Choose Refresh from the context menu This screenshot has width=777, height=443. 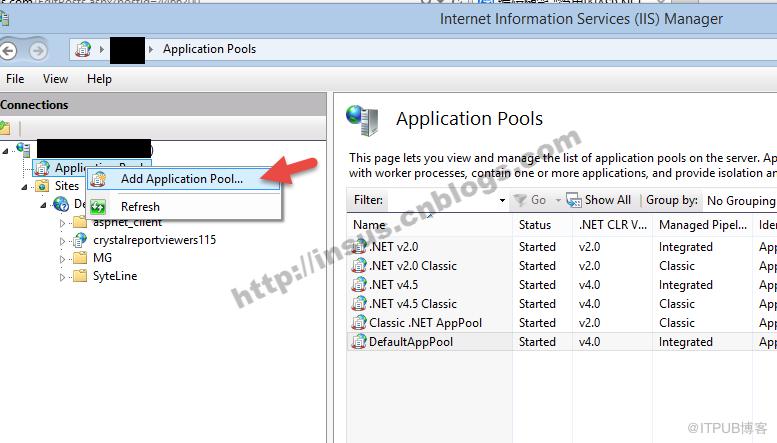(184, 207)
